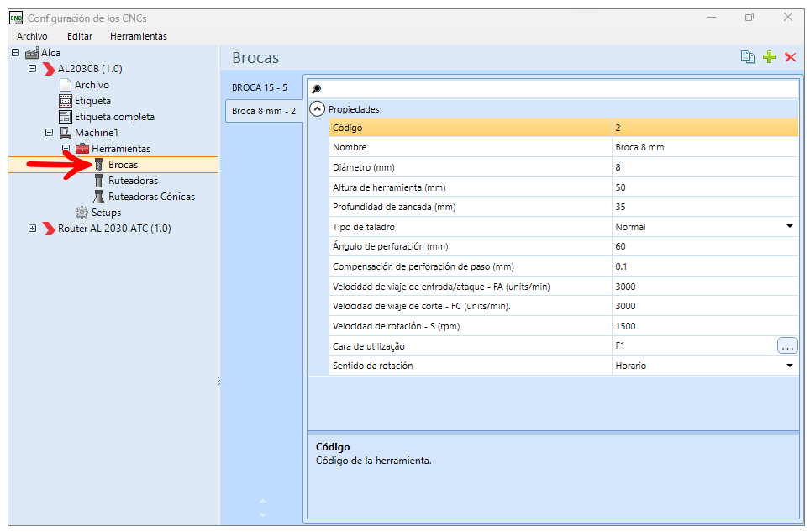Click the red toolbox icon for Herramientas
Image resolution: width=810 pixels, height=532 pixels.
pyautogui.click(x=82, y=149)
